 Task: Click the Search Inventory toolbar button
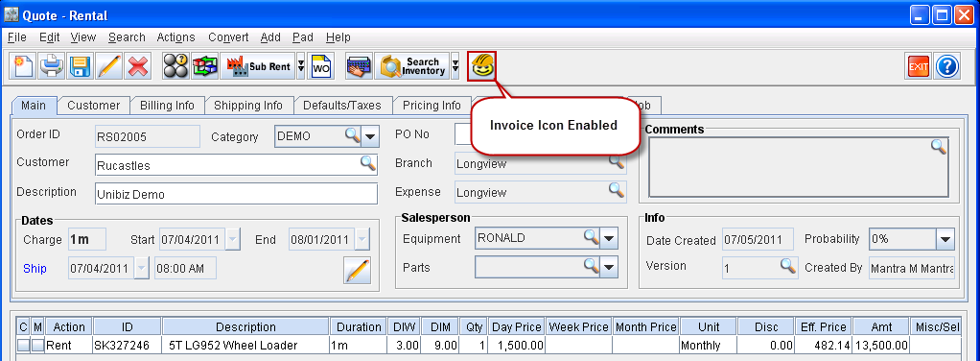tap(412, 65)
